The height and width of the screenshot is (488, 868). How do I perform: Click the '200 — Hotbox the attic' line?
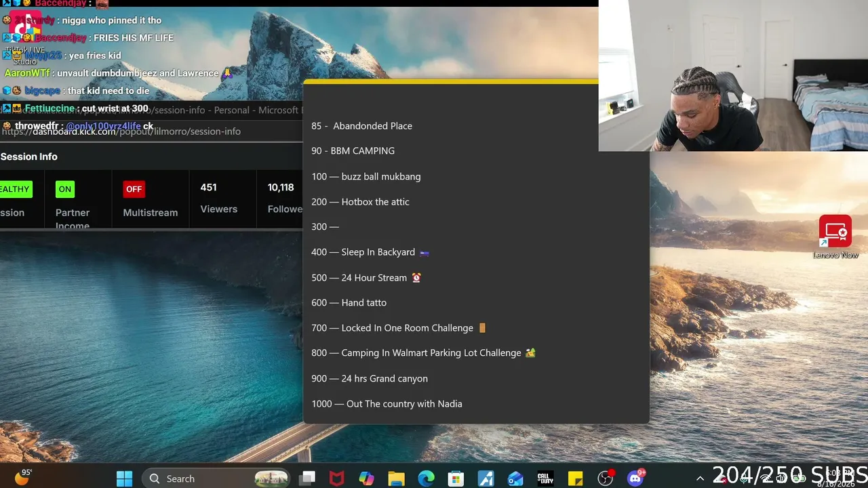click(360, 202)
